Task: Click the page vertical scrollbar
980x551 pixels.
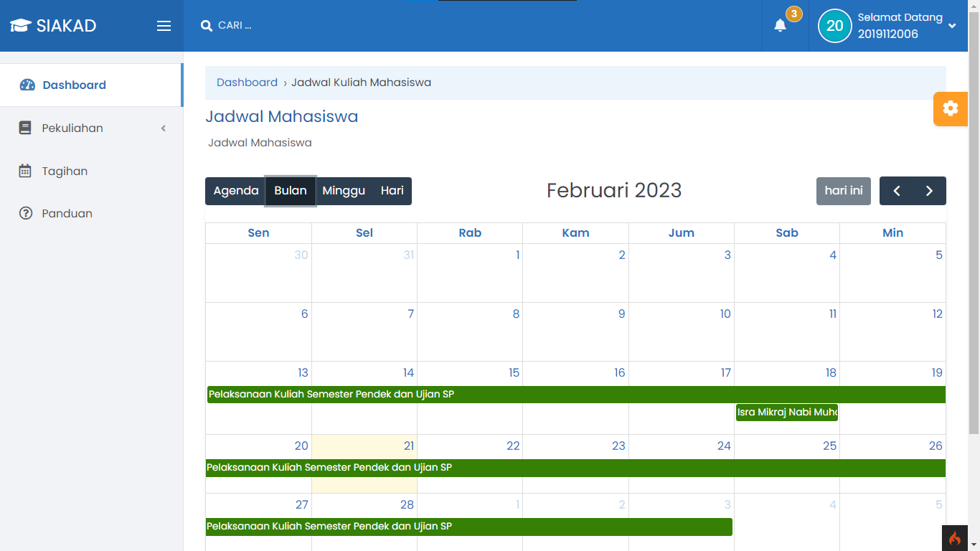Action: coord(974,222)
